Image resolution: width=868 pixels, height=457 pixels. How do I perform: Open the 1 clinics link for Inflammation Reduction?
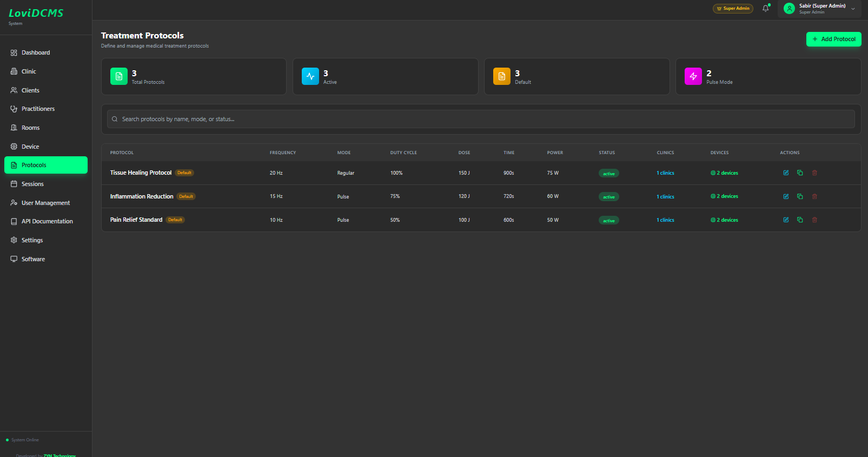coord(665,197)
